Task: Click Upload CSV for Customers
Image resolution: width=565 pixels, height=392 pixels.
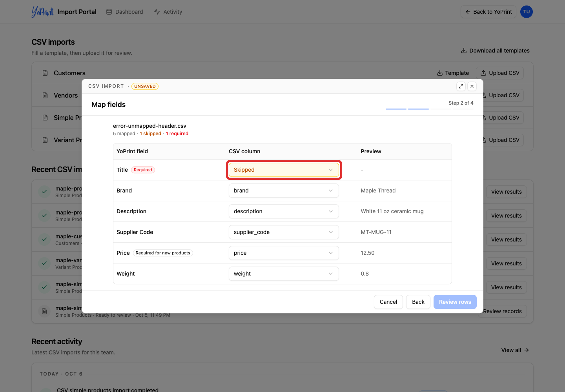Action: click(x=500, y=73)
